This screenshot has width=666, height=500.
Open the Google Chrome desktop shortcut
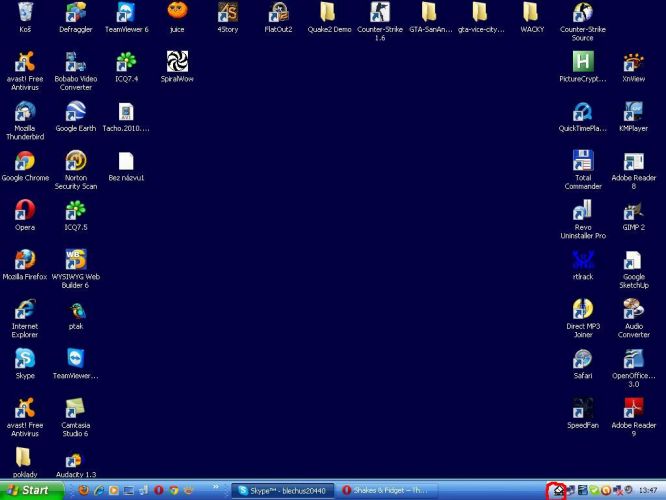coord(25,166)
